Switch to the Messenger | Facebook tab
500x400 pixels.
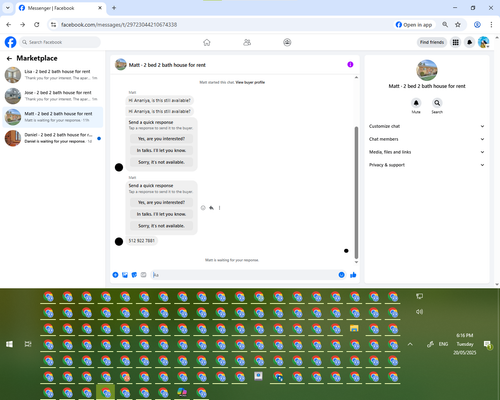(x=61, y=8)
